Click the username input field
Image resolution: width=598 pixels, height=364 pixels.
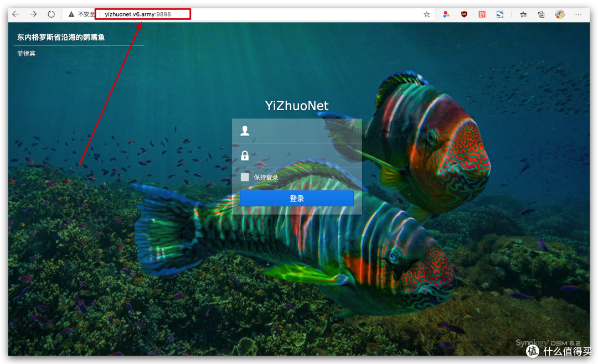[x=297, y=131]
